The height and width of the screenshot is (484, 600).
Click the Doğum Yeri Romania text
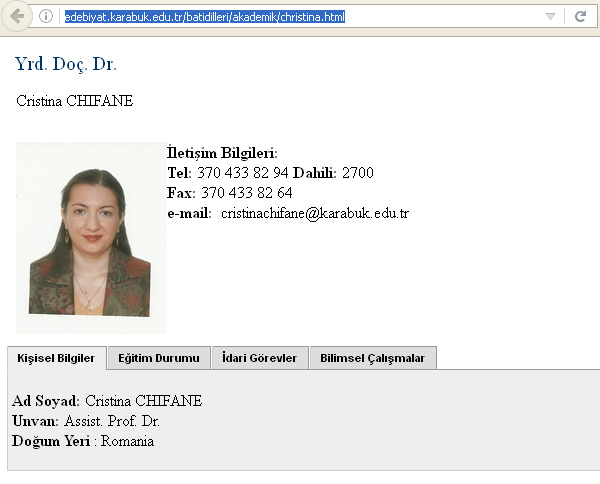point(126,441)
